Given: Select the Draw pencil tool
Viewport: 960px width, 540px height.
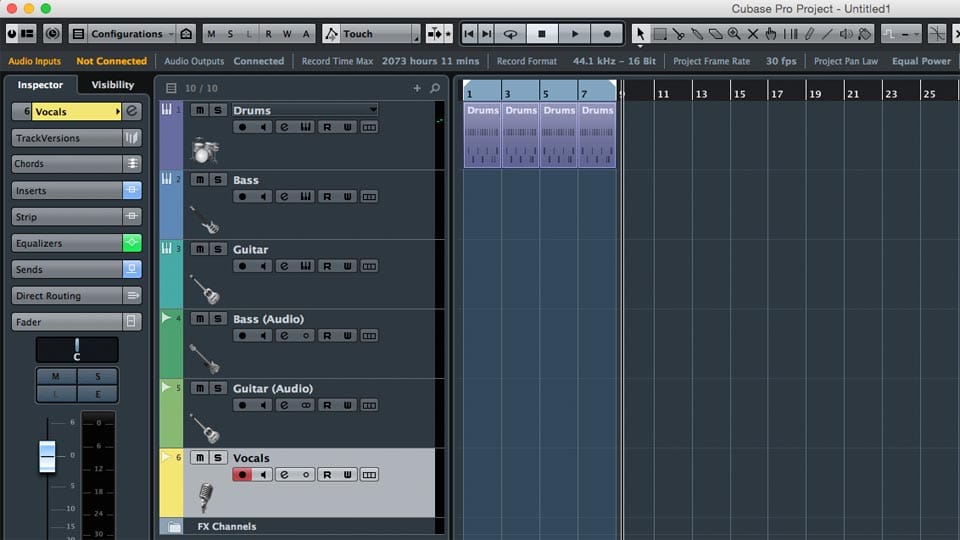Looking at the screenshot, I should tap(809, 34).
